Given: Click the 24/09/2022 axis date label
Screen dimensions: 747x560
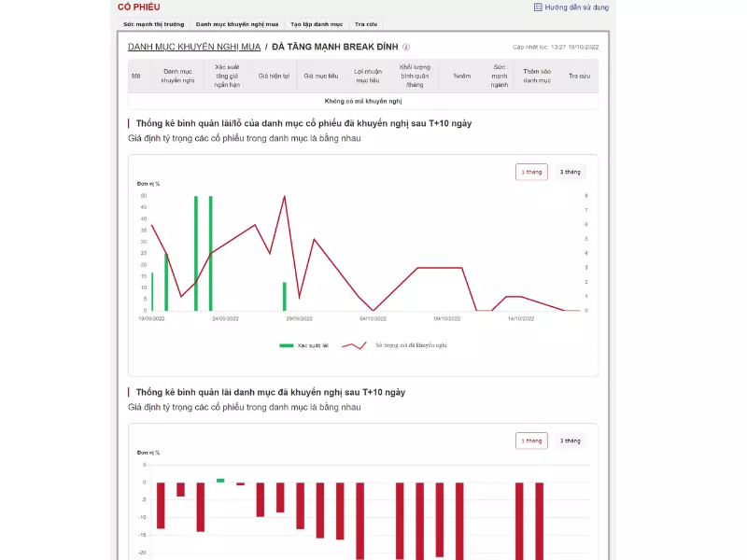Looking at the screenshot, I should pos(225,318).
